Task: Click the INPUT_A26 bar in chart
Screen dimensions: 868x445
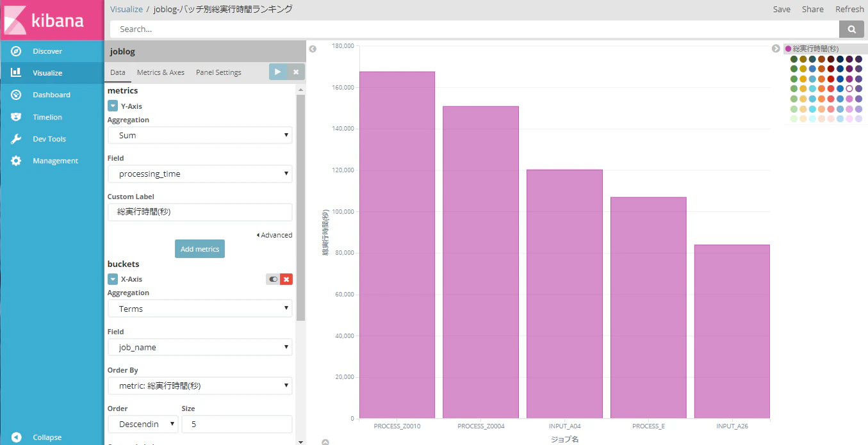Action: (x=732, y=332)
